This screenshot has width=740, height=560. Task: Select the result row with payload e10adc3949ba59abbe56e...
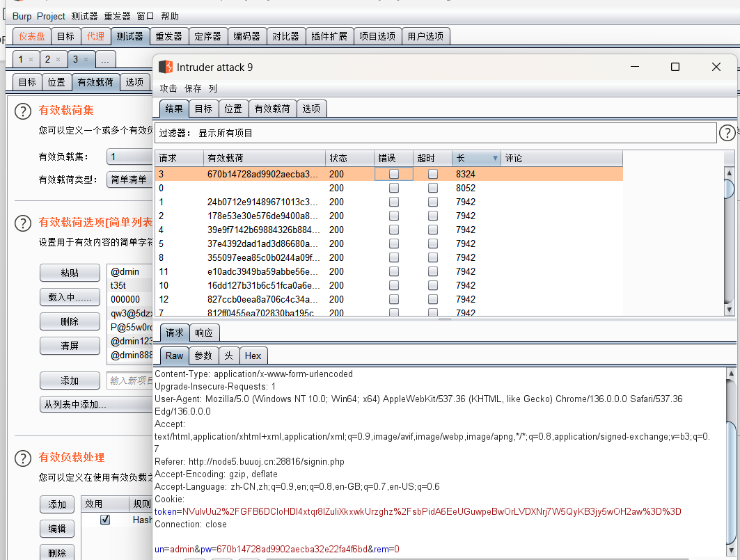(x=389, y=272)
